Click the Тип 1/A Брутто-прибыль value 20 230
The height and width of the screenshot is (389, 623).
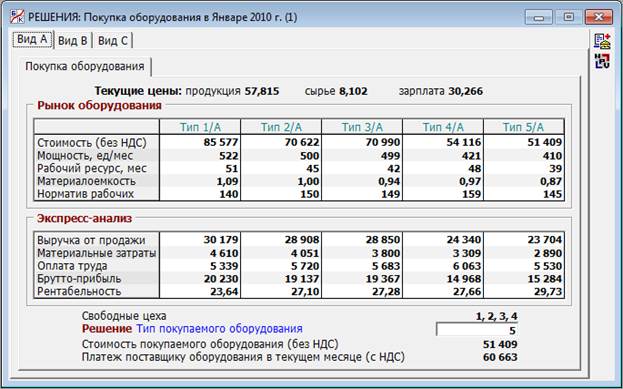221,279
